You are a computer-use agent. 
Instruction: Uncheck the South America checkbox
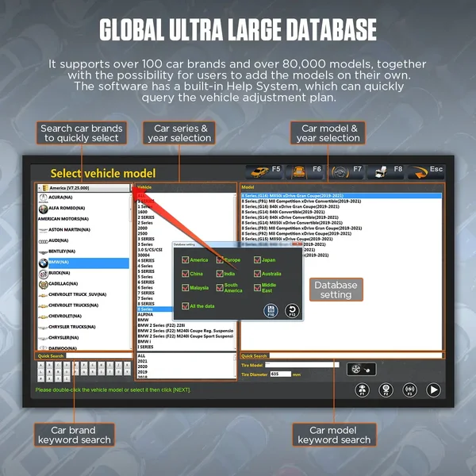pyautogui.click(x=220, y=287)
